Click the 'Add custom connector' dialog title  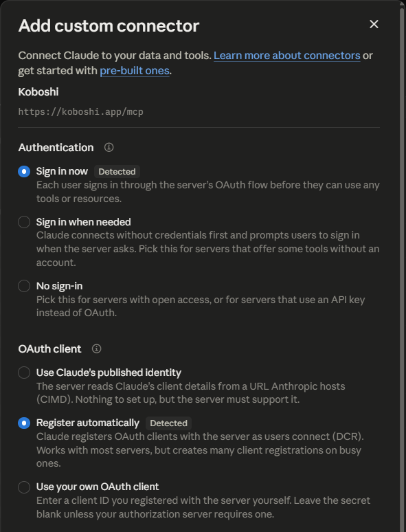[x=109, y=25]
